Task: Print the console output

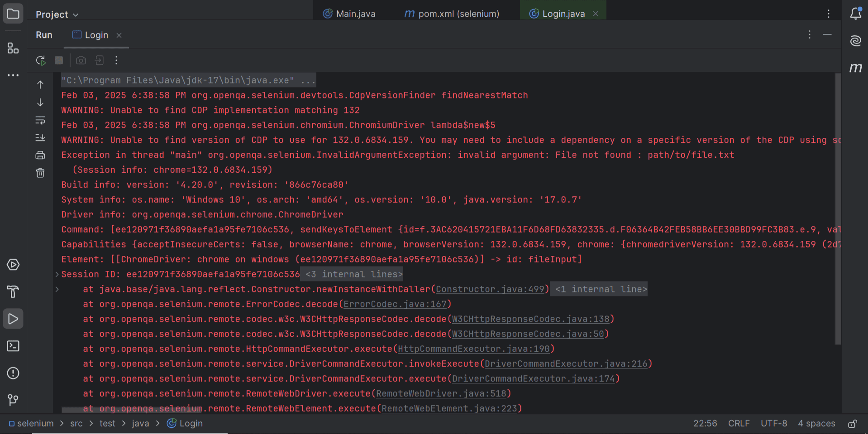Action: tap(40, 155)
